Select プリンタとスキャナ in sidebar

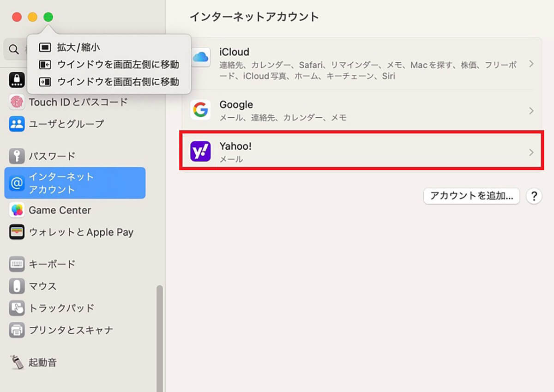(75, 330)
